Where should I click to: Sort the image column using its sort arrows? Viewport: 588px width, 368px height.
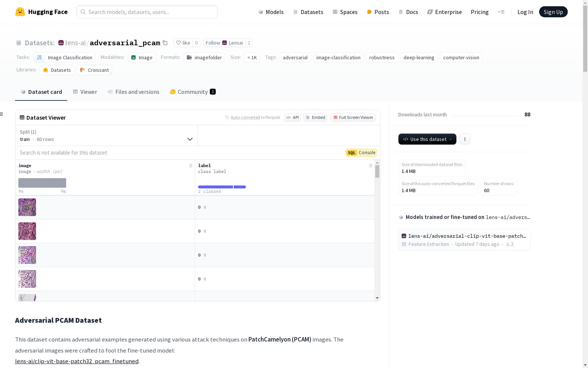pos(191,166)
